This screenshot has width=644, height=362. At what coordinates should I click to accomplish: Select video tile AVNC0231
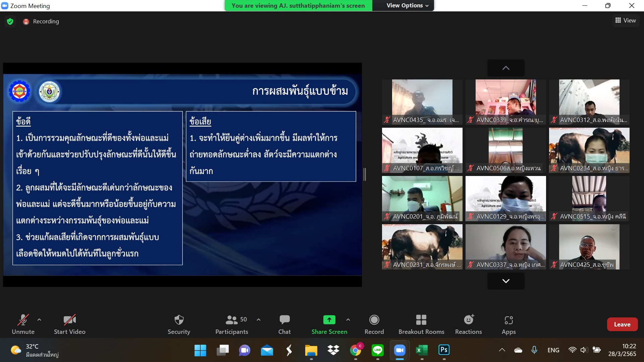tap(422, 247)
